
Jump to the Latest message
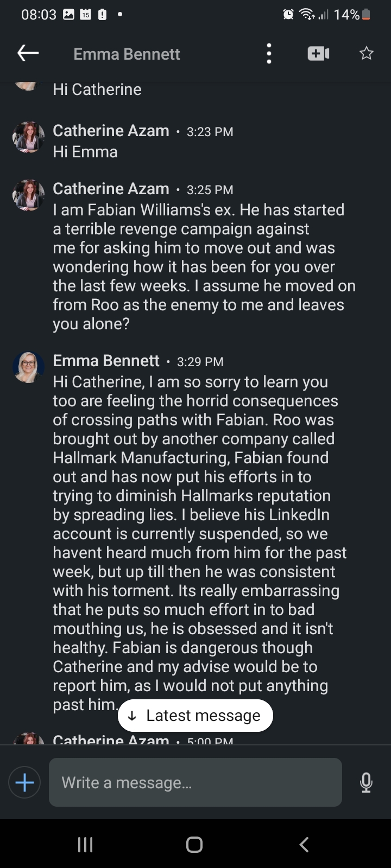[x=195, y=716]
